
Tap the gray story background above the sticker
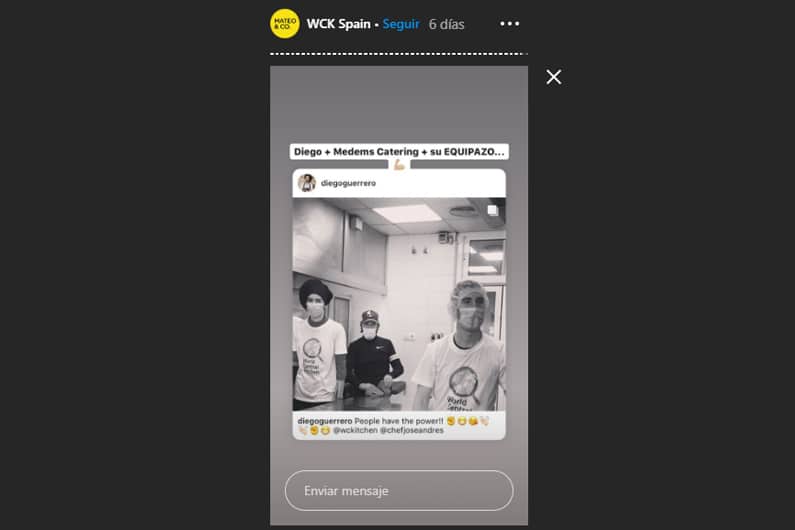tap(399, 104)
